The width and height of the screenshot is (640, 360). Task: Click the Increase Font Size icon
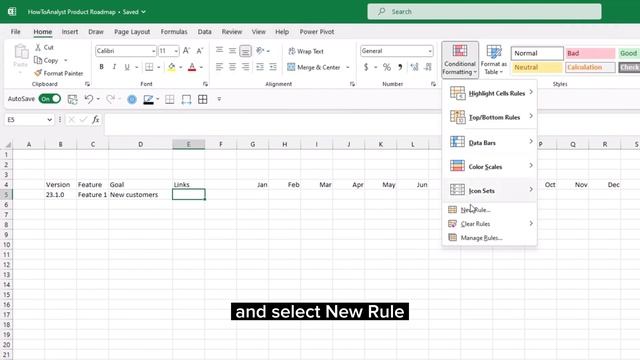coord(186,51)
